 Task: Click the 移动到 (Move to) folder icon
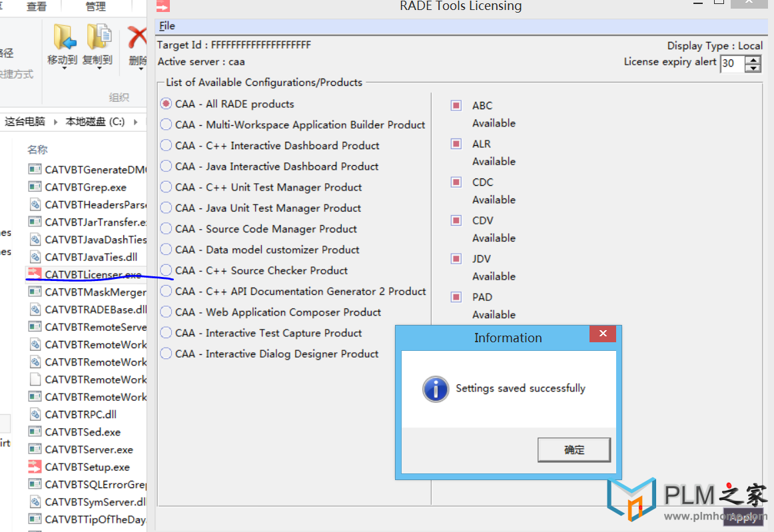click(65, 37)
